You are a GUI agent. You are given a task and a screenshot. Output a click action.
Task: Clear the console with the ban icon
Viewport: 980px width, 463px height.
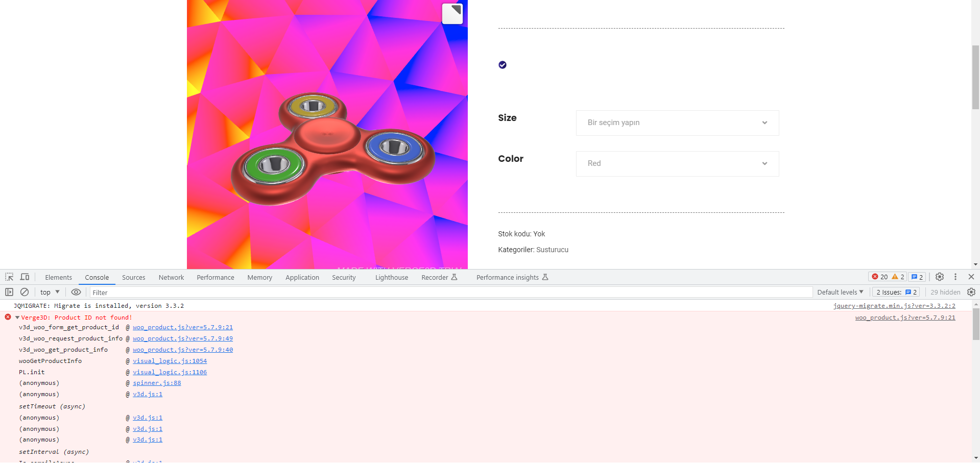[25, 292]
